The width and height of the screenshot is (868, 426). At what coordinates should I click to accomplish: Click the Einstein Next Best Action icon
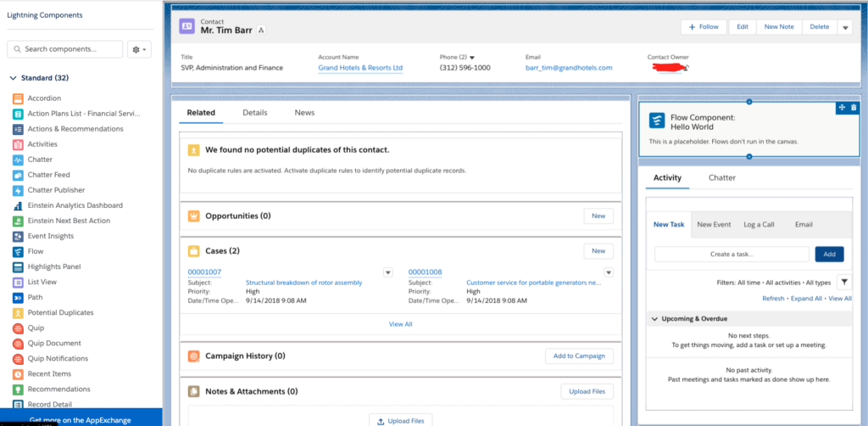tap(18, 221)
